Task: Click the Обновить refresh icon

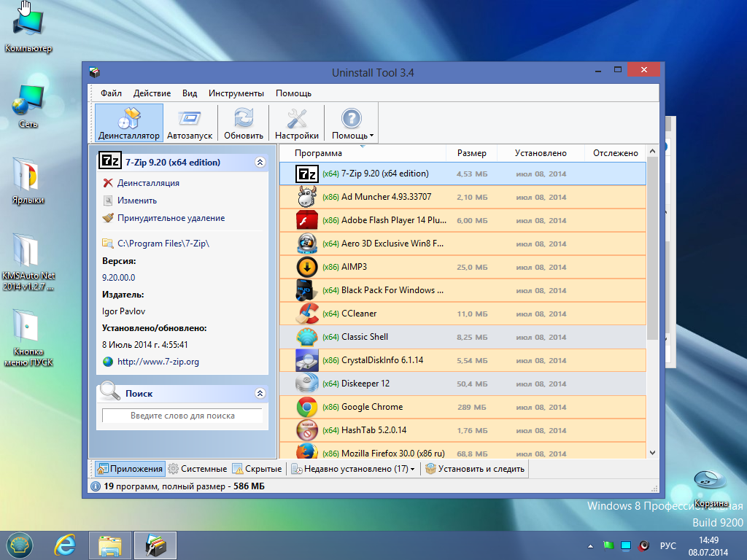Action: pos(244,123)
